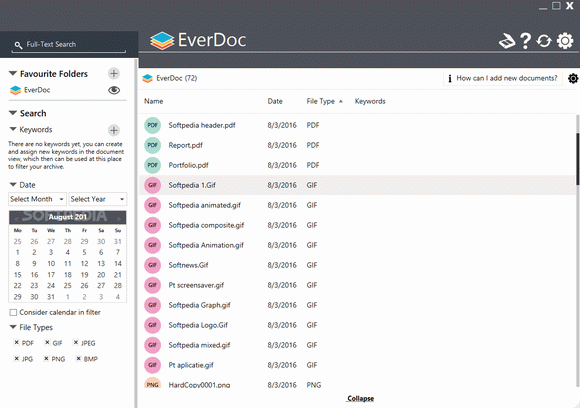The height and width of the screenshot is (408, 580).
Task: Open the Select Year dropdown
Action: coord(98,199)
